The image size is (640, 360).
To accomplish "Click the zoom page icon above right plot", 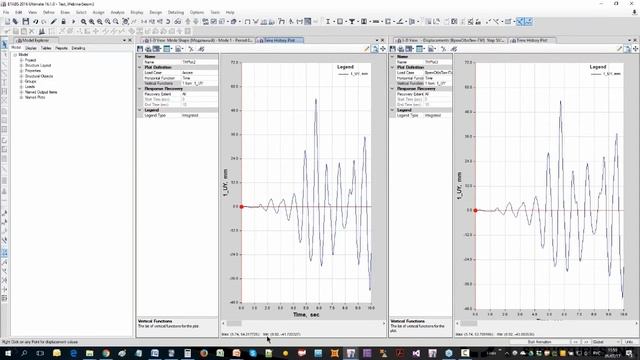I will [x=627, y=49].
